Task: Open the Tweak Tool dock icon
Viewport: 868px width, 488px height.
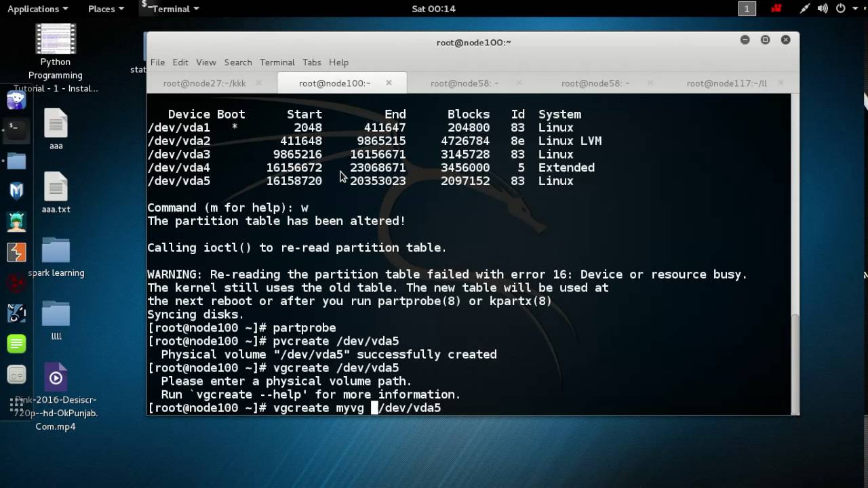Action: (x=16, y=374)
